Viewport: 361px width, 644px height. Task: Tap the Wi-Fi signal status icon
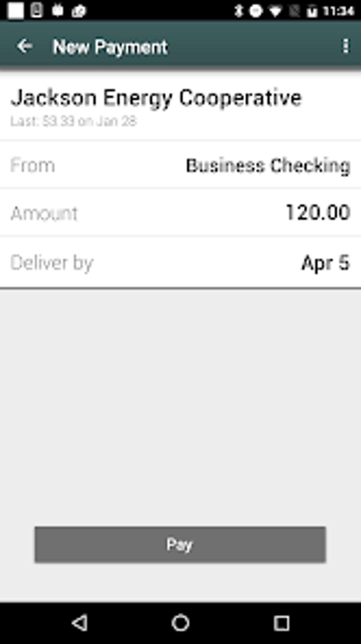(x=275, y=11)
